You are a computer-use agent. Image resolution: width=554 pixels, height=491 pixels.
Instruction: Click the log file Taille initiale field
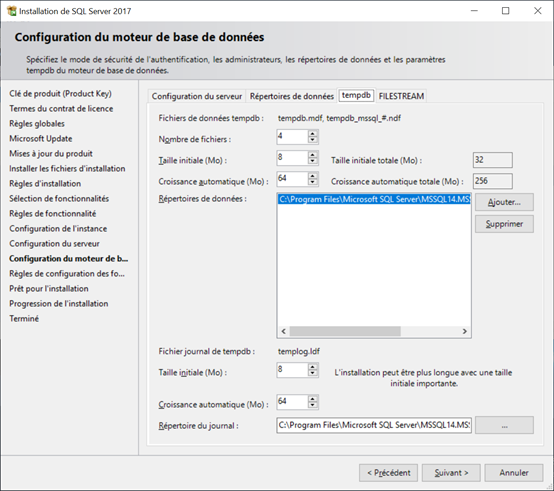(292, 370)
